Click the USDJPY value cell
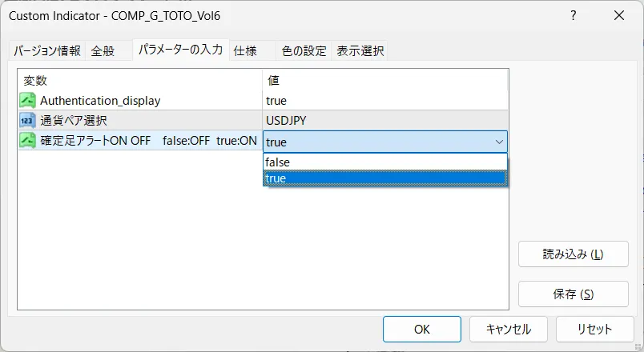 click(x=385, y=121)
